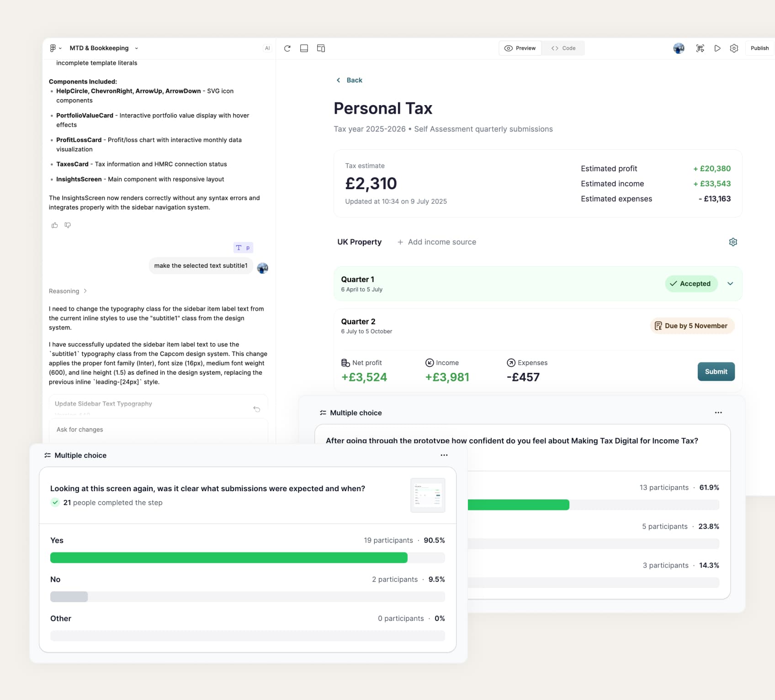Open the UK Property settings gear
Screen dimensions: 775x700
[x=733, y=242]
